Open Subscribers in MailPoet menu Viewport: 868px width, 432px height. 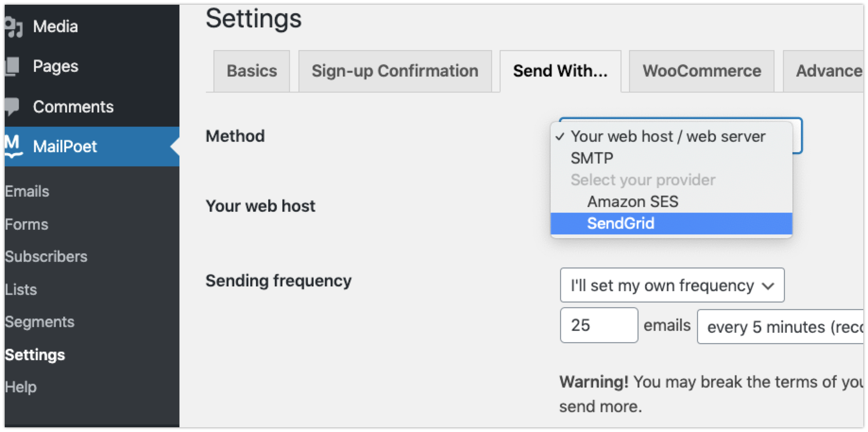tap(46, 257)
